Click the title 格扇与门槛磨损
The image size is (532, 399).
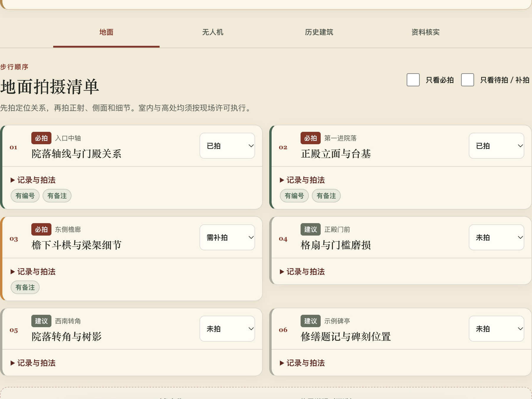click(x=336, y=245)
